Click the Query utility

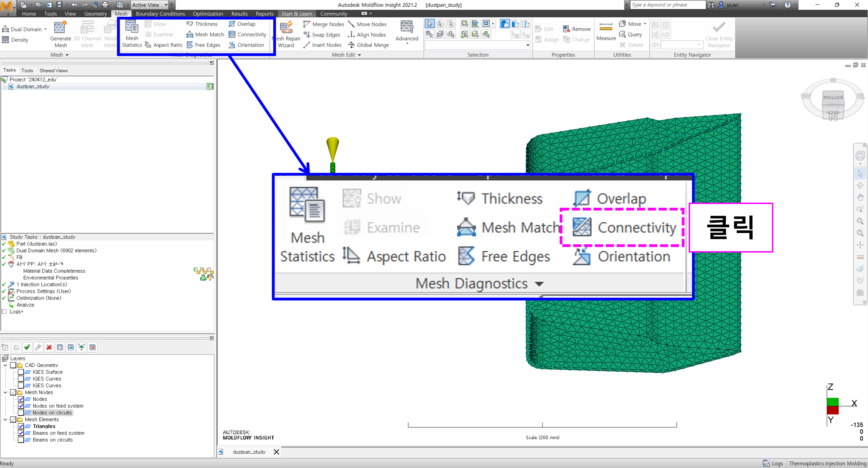630,34
